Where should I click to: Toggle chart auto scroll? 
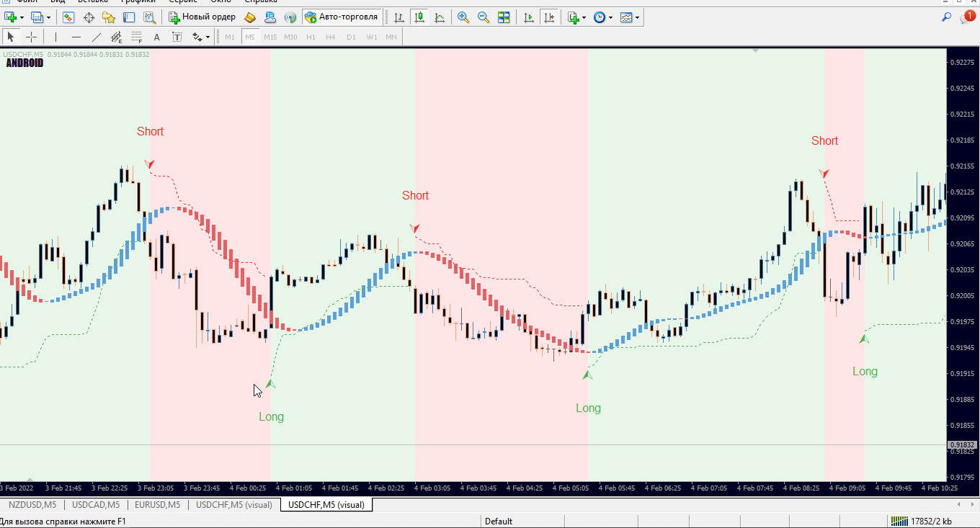coord(530,17)
